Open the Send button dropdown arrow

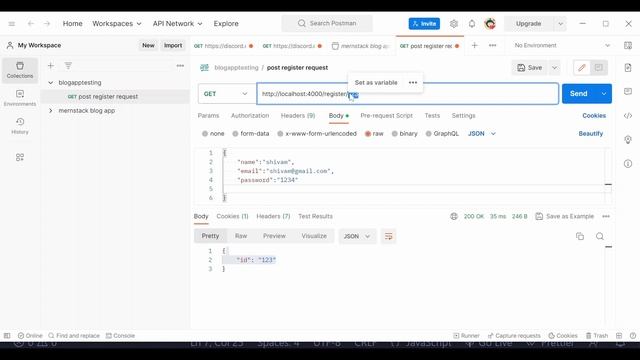tap(604, 94)
